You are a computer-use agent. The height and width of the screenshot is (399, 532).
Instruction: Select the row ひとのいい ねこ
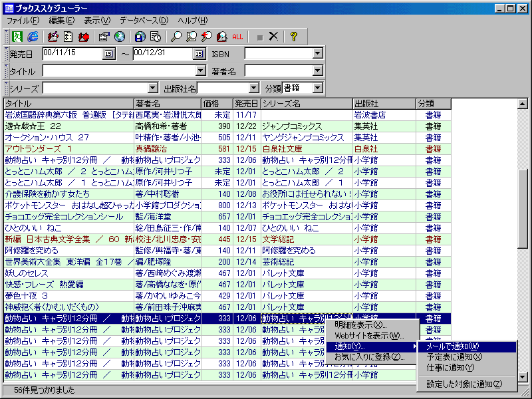point(227,228)
